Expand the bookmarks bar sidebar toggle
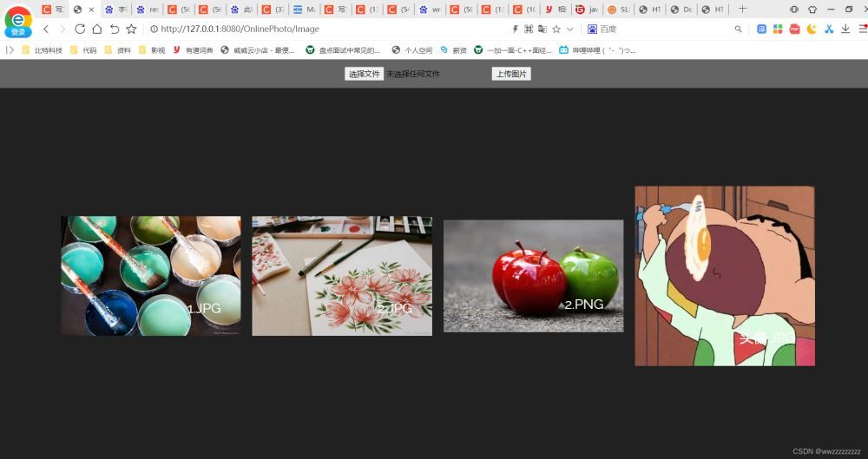This screenshot has height=459, width=868. tap(10, 50)
